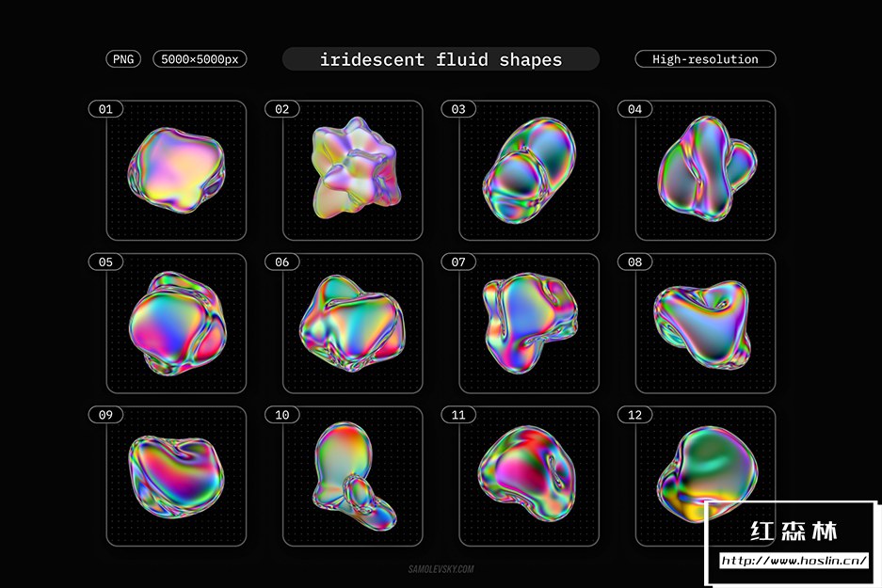The width and height of the screenshot is (882, 588).
Task: Click the 05 number label
Action: [105, 262]
